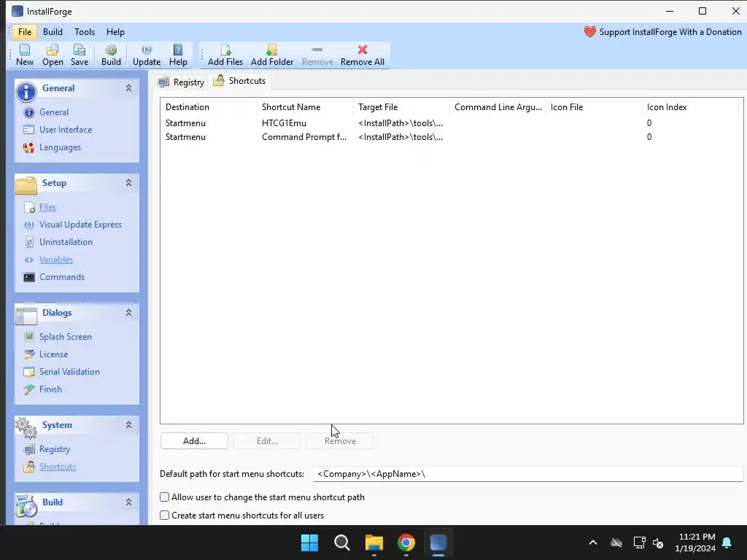747x560 pixels.
Task: Open the notifications bell
Action: pyautogui.click(x=727, y=542)
